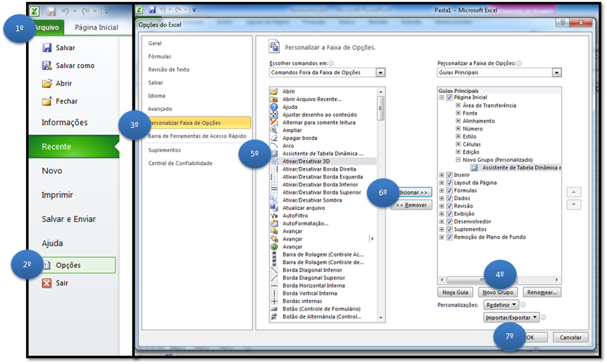
Task: Click scroll-down arrow of commands list
Action: (381, 318)
